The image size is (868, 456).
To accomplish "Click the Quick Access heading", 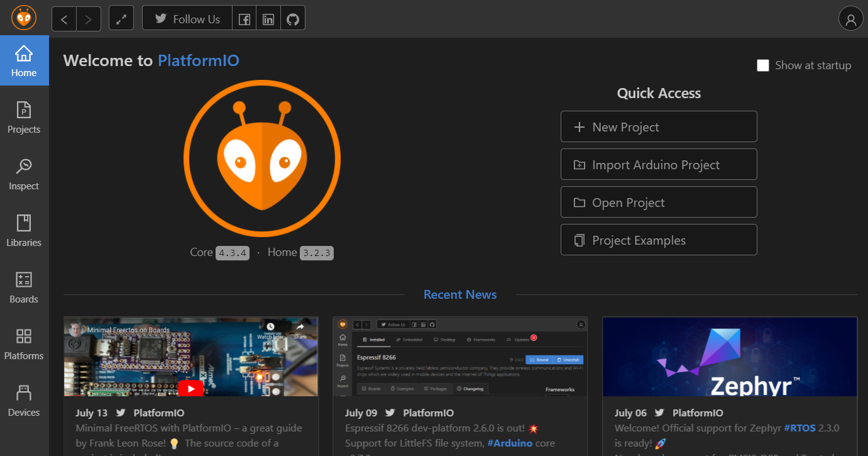I will pyautogui.click(x=659, y=93).
